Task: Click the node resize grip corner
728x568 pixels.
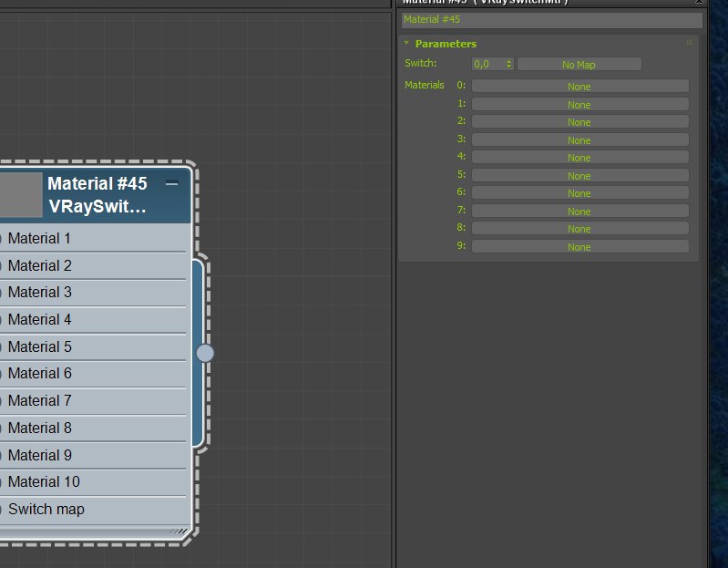Action: (180, 531)
